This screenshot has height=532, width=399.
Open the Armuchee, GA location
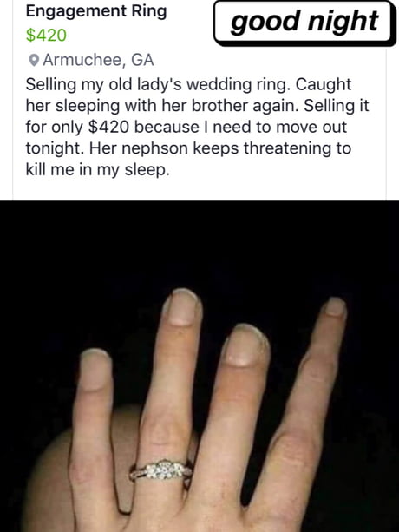click(x=98, y=60)
